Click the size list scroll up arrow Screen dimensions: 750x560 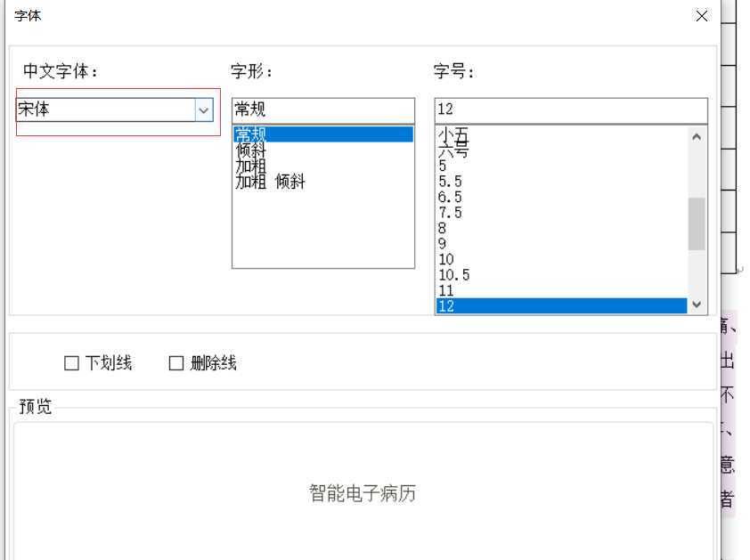tap(697, 137)
